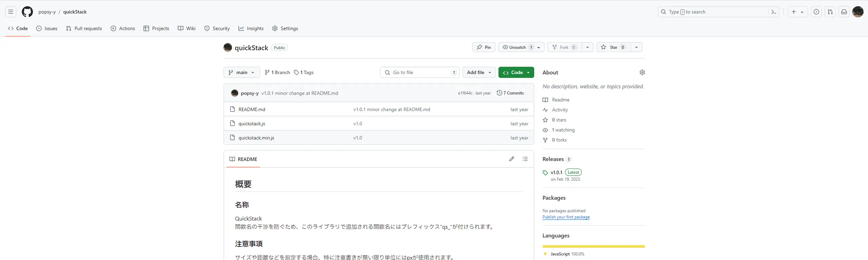Open commit e1f644c hash link
Viewport: 868px width, 260px height.
coord(465,93)
